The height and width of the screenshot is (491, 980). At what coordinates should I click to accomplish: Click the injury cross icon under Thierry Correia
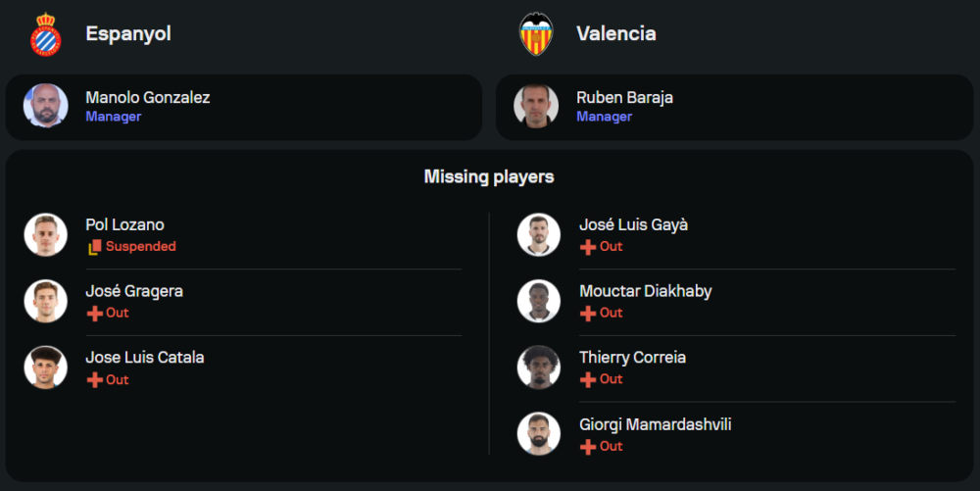pyautogui.click(x=588, y=379)
